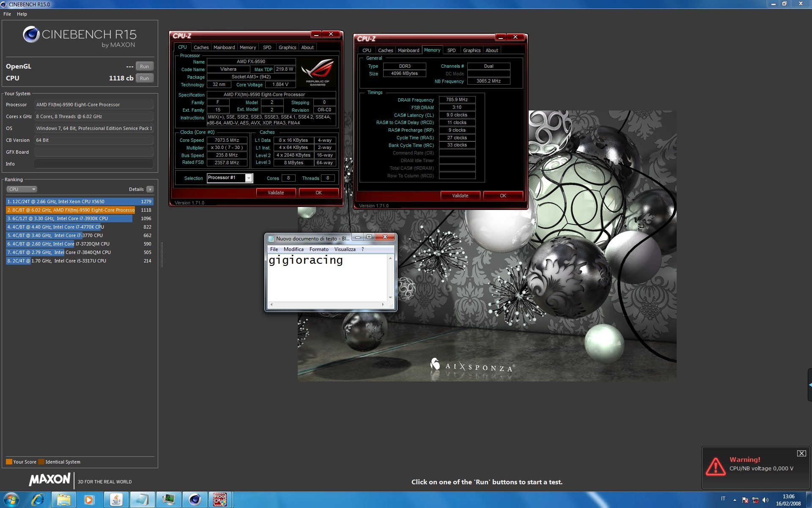This screenshot has height=508, width=812.
Task: Open Memory tab in left CPU-Z
Action: pyautogui.click(x=248, y=47)
